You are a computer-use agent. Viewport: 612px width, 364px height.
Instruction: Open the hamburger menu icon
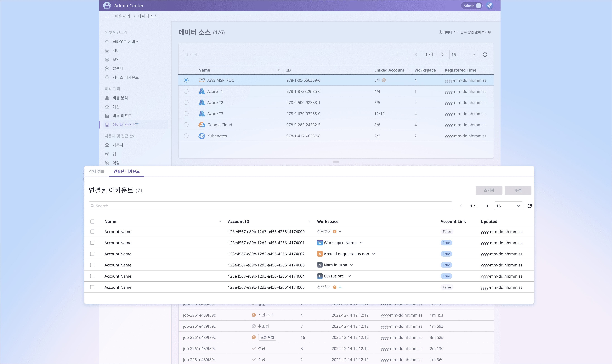tap(107, 16)
